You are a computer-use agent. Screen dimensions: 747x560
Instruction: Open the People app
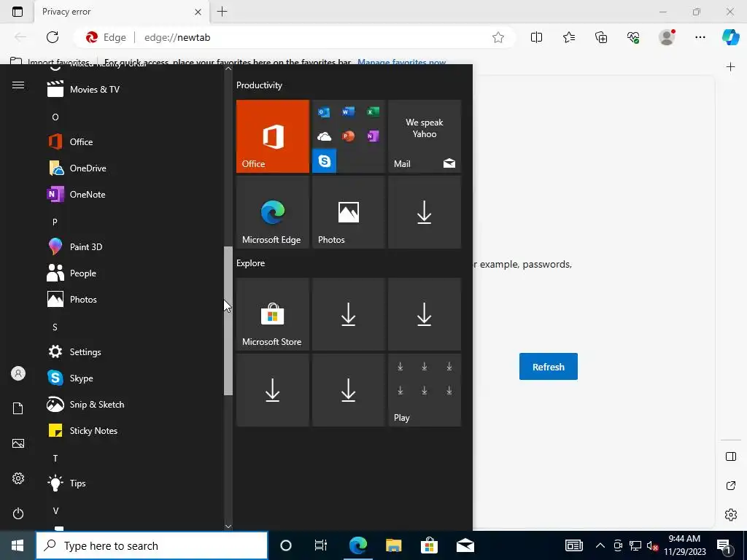tap(128, 273)
